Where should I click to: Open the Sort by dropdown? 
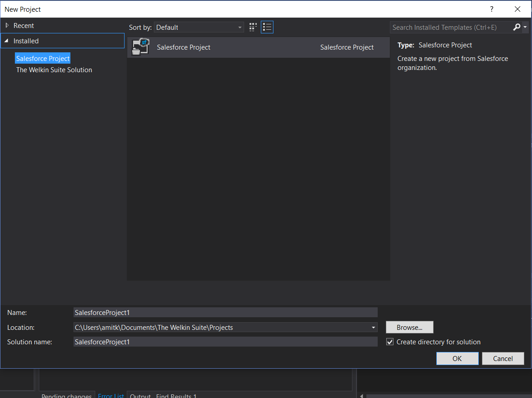(199, 28)
